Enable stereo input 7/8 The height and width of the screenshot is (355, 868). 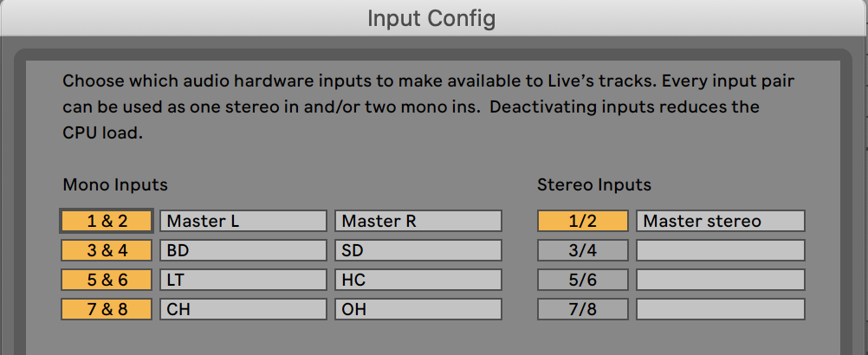coord(583,309)
